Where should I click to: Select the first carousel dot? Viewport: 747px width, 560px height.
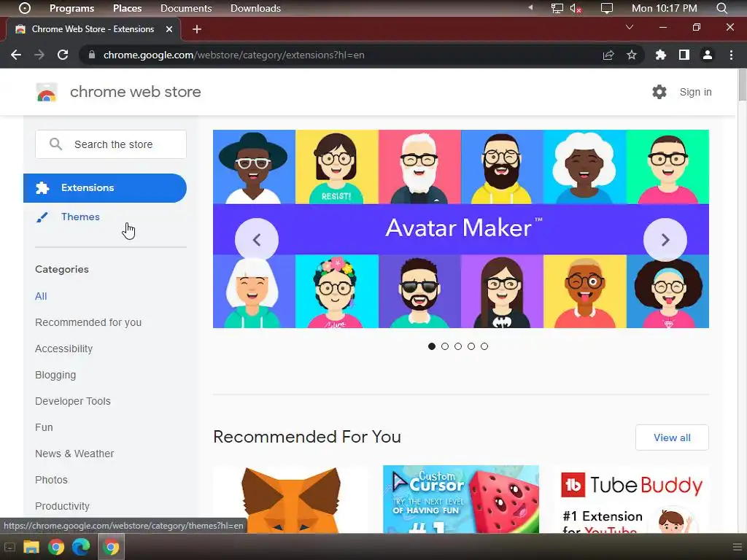pos(432,346)
